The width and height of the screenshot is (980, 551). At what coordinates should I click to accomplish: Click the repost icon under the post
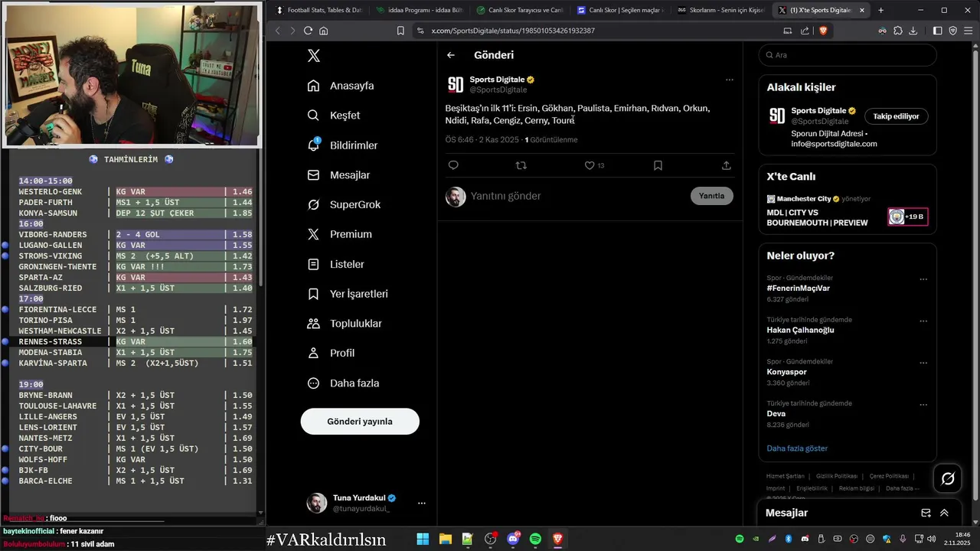[521, 165]
